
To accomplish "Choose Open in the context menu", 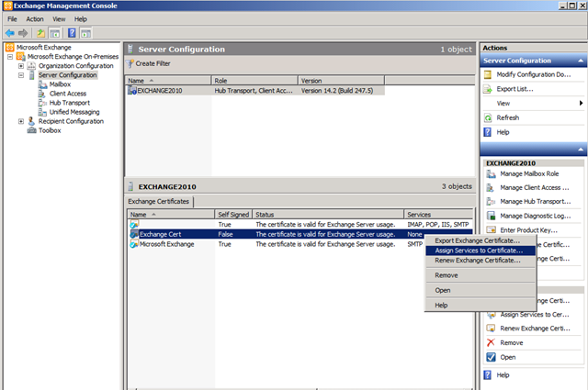I will (x=481, y=290).
